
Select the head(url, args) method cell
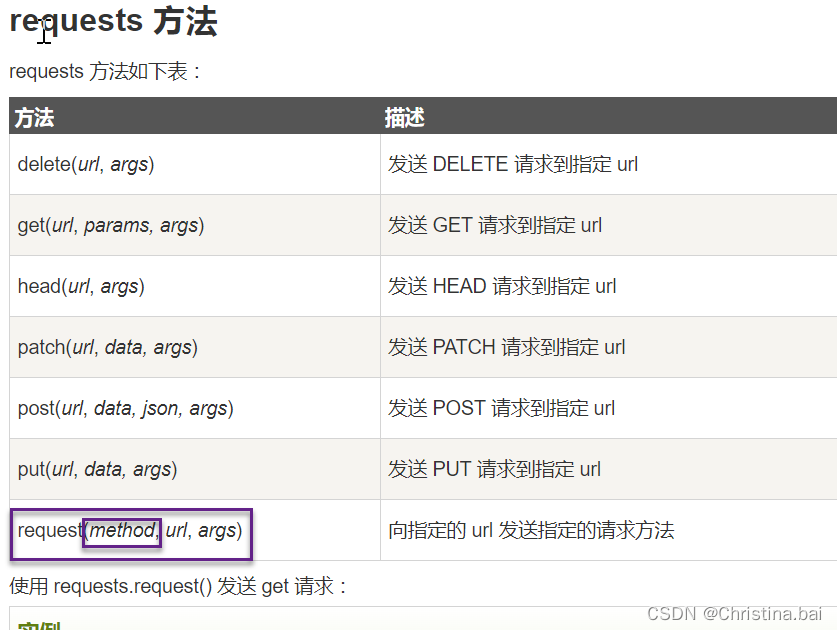(195, 286)
